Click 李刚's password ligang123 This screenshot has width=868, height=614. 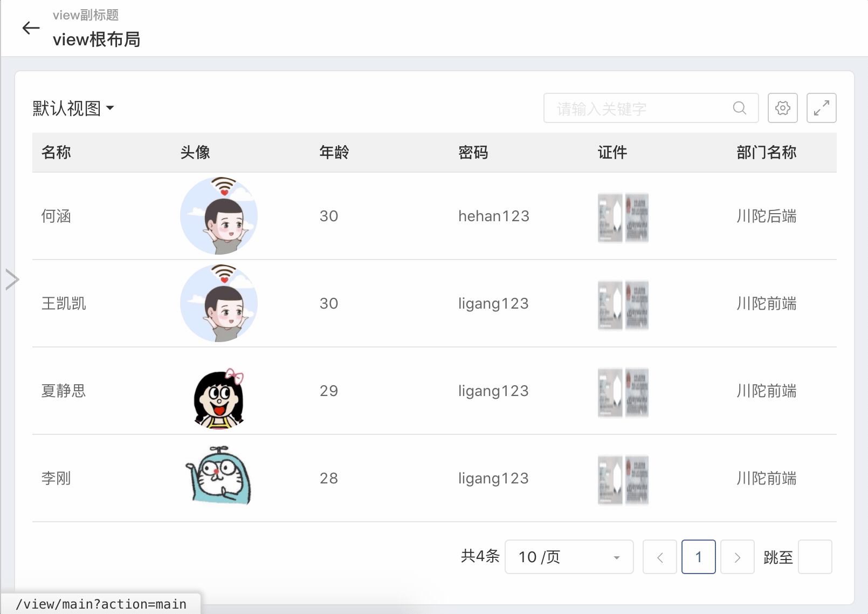click(x=493, y=479)
